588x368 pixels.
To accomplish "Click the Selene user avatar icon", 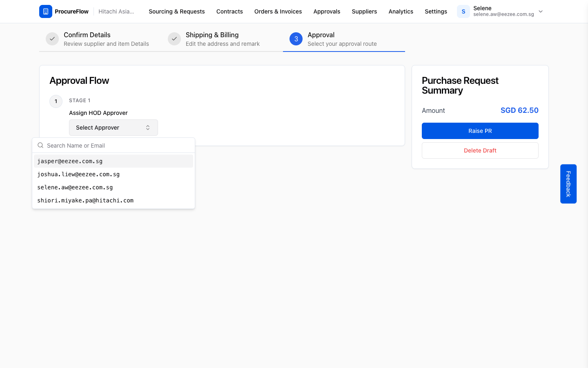I will 463,11.
